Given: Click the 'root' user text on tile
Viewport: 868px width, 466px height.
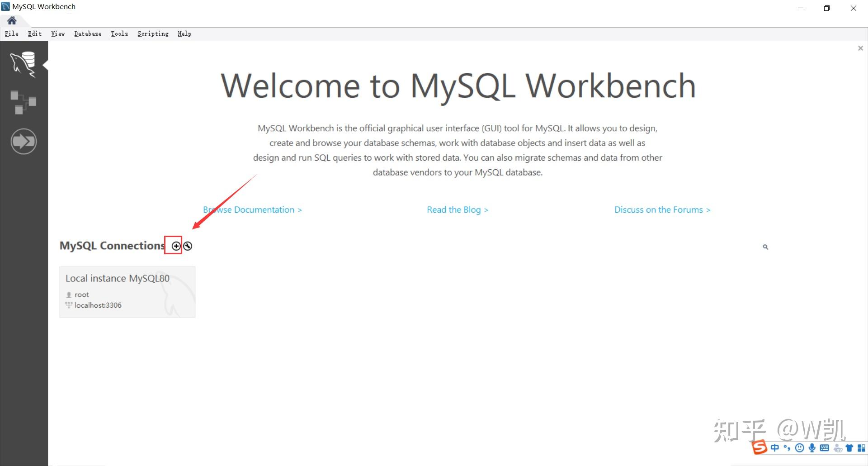Looking at the screenshot, I should point(82,295).
